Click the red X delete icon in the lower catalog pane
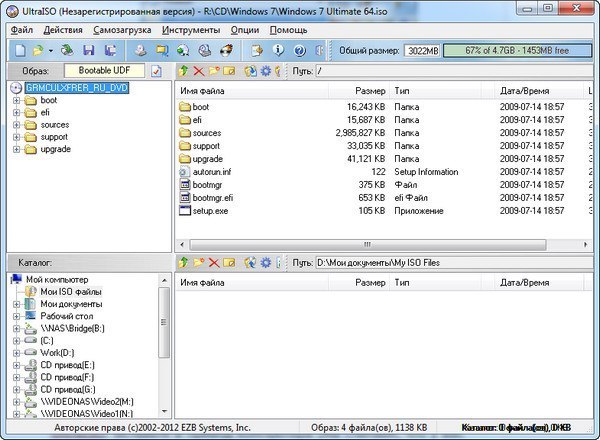 pyautogui.click(x=213, y=262)
